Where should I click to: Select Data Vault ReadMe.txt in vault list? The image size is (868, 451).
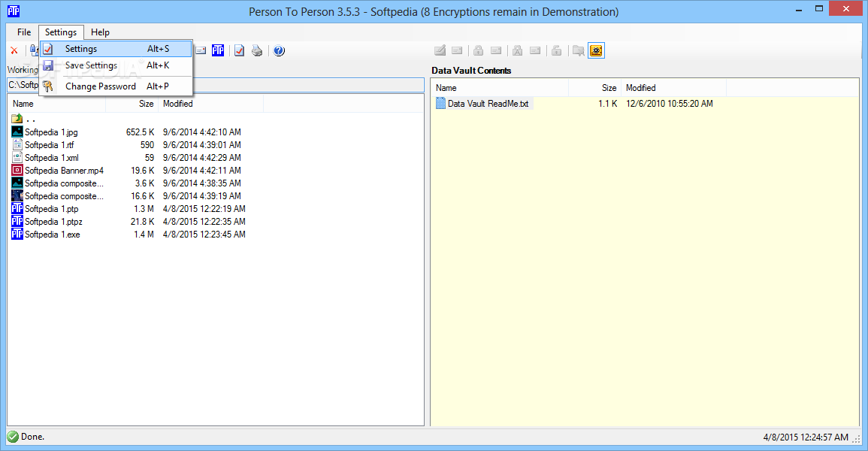pos(488,103)
